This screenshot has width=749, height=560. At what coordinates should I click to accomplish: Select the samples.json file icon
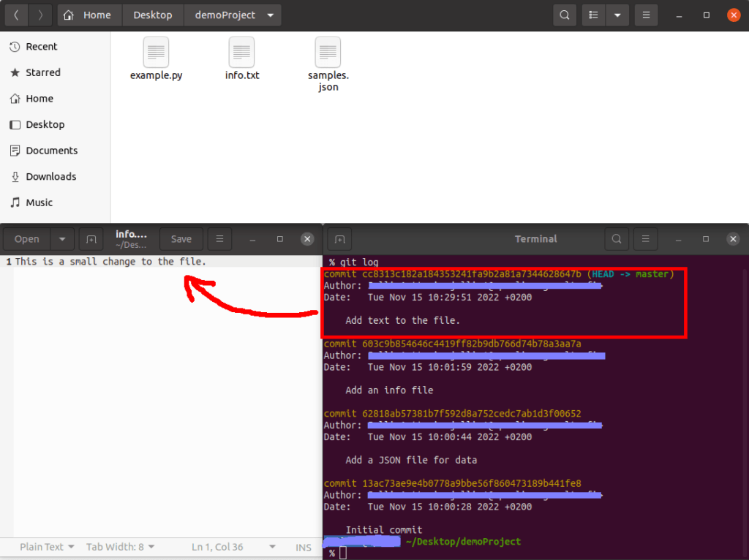coord(328,52)
